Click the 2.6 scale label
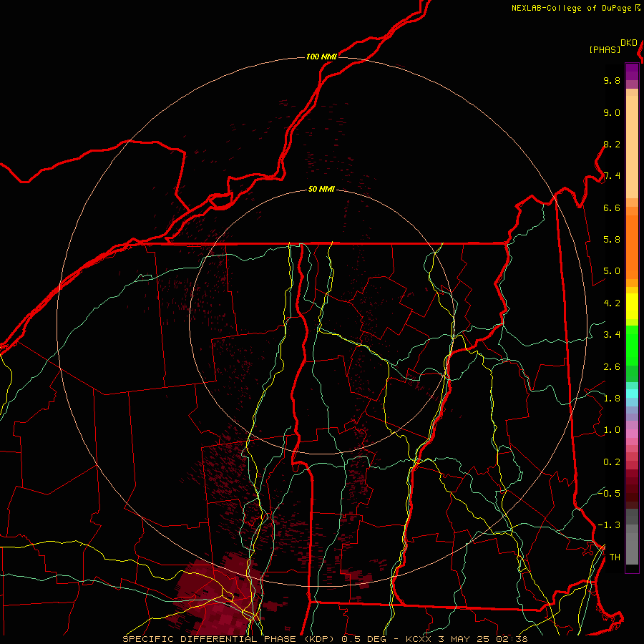The height and width of the screenshot is (644, 644). (612, 367)
